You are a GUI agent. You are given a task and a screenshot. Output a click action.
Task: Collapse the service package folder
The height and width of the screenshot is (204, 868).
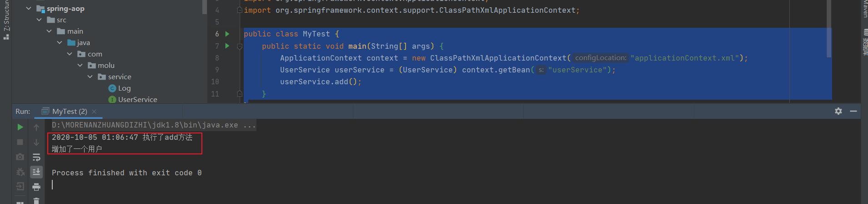tap(90, 77)
